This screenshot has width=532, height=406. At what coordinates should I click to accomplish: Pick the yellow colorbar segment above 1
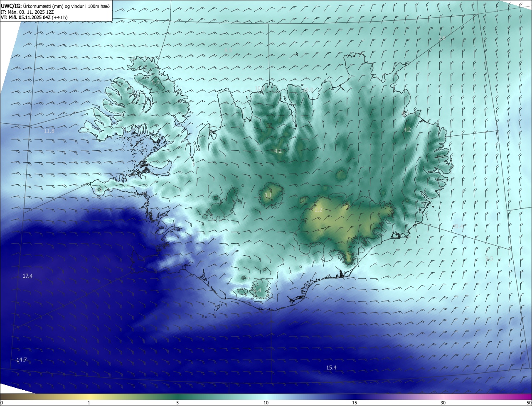coord(89,397)
